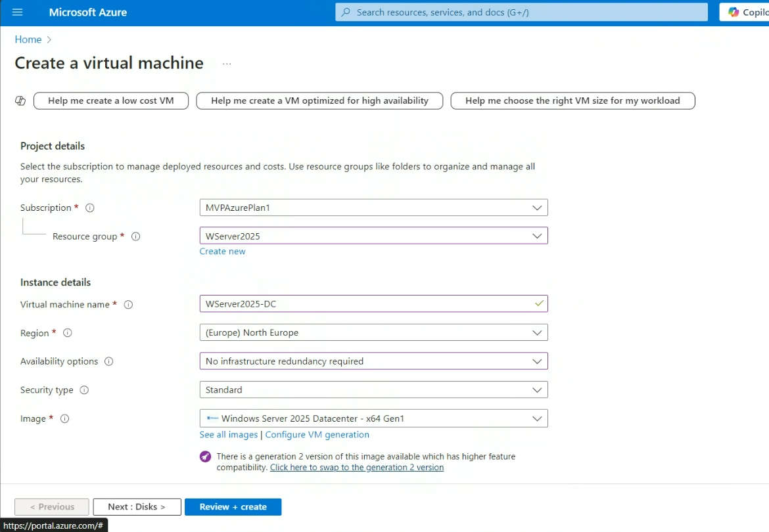The image size is (769, 532).
Task: Click the Region info icon
Action: click(67, 333)
